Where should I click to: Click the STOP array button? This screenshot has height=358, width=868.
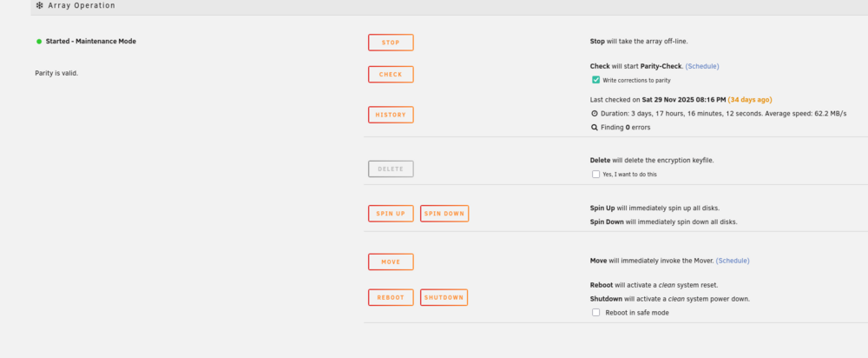click(x=391, y=43)
